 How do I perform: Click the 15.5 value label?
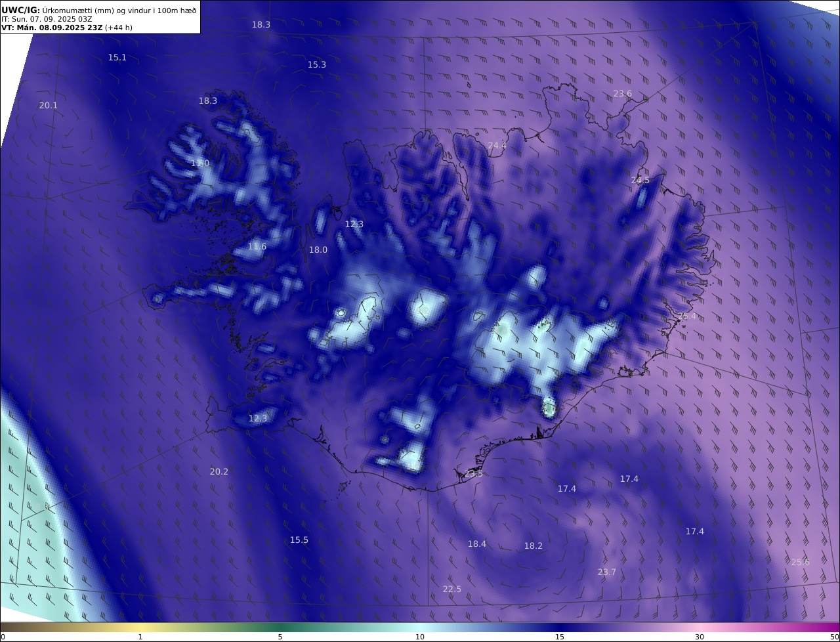[x=299, y=540]
